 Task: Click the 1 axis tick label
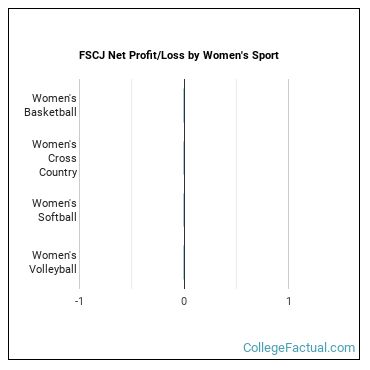[x=289, y=301]
